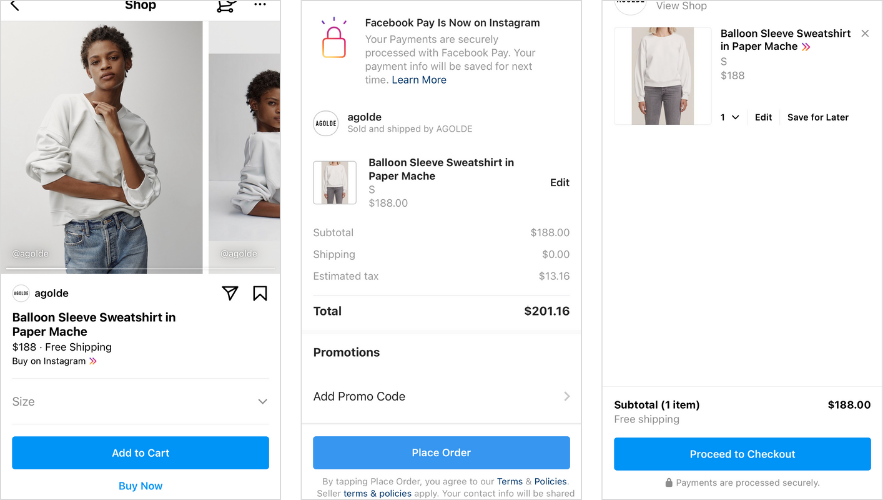Tap the AGOLDE seller avatar in checkout
The height and width of the screenshot is (500, 883).
coord(326,123)
